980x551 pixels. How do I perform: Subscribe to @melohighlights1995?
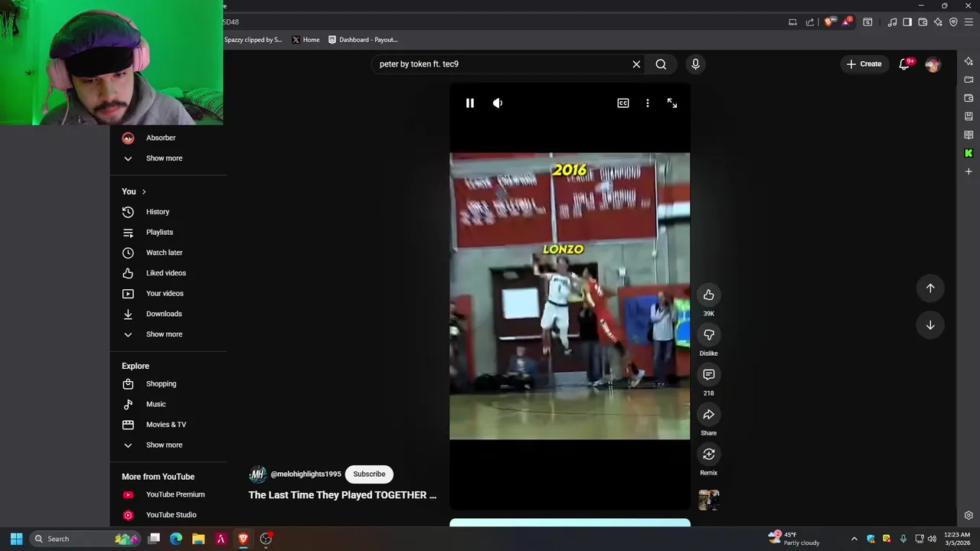pos(369,474)
